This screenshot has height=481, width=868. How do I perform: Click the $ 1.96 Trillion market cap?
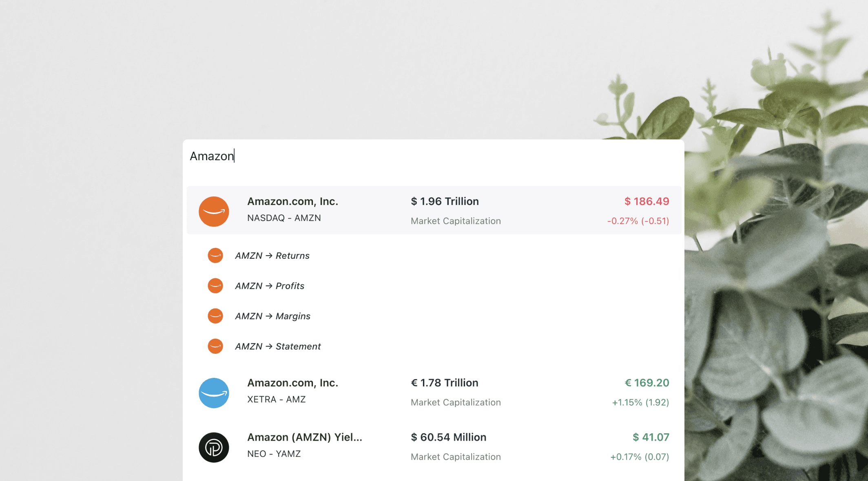point(445,201)
